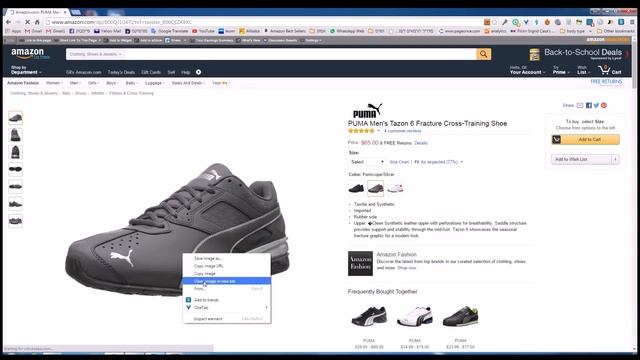Share the product on Facebook icon

tap(589, 105)
